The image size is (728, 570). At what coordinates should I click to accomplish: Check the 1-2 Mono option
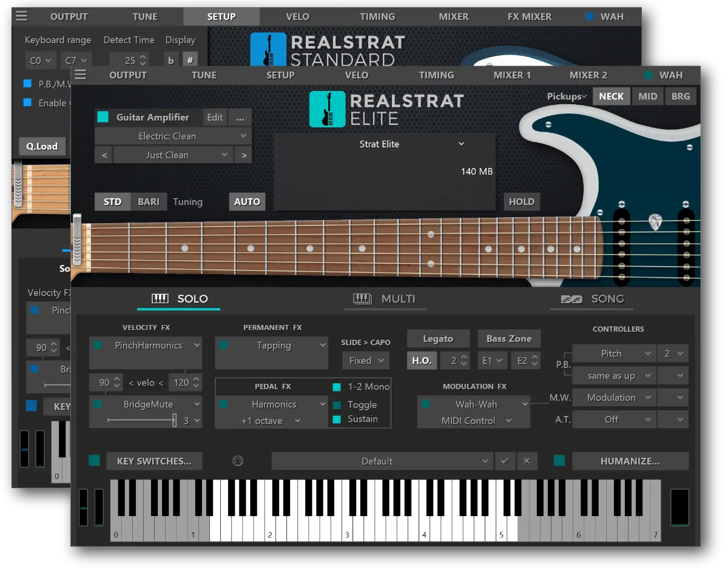338,387
